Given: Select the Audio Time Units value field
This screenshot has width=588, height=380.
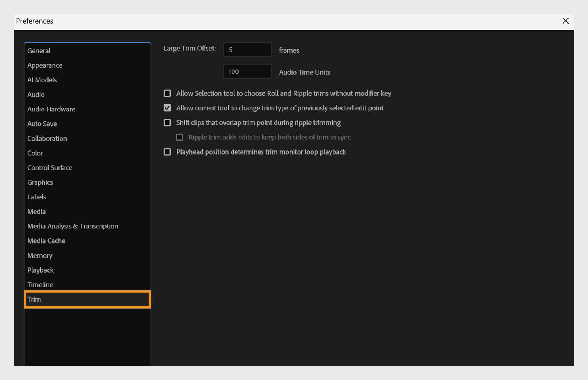Looking at the screenshot, I should point(247,71).
